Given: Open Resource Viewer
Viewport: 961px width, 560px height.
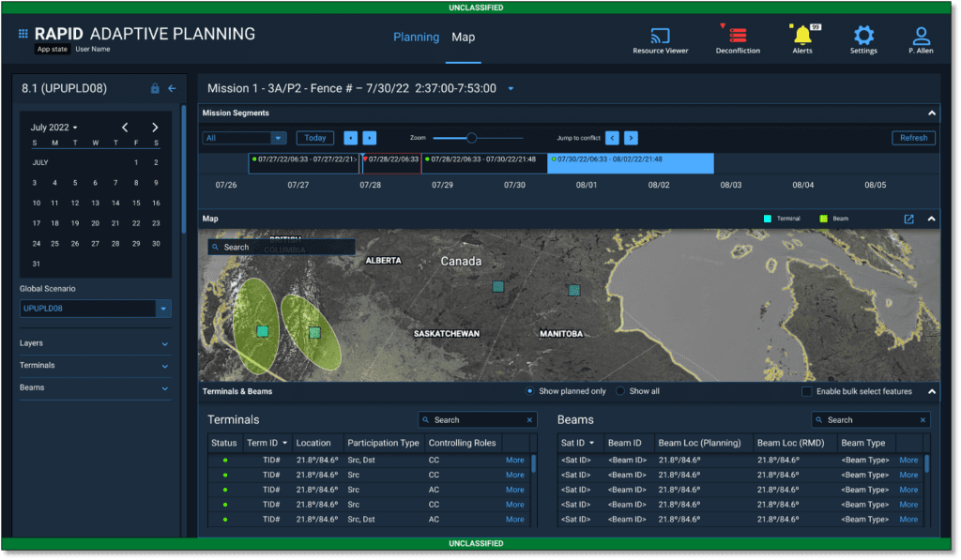Looking at the screenshot, I should point(660,41).
